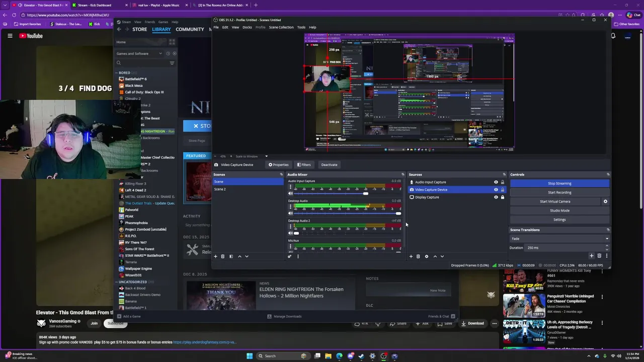This screenshot has width=644, height=362.
Task: Mute Desktop Audio in mixer
Action: coord(290,213)
